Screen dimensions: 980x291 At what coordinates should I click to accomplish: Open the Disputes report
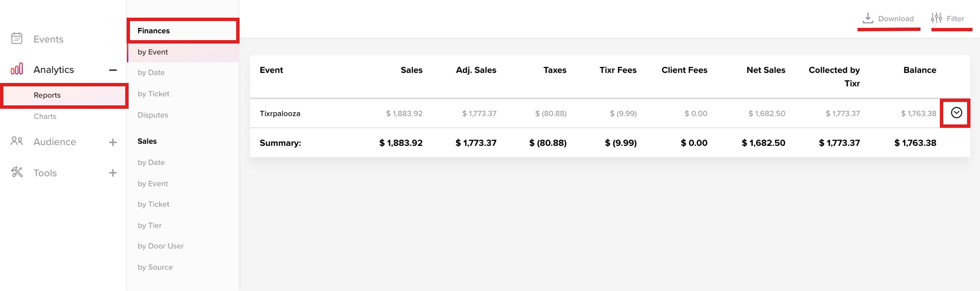[152, 115]
